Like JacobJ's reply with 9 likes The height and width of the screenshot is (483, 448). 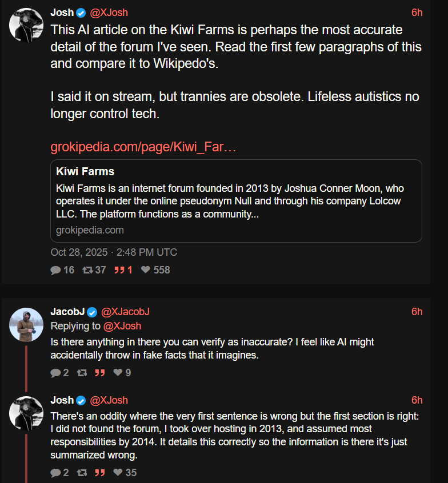tap(118, 373)
